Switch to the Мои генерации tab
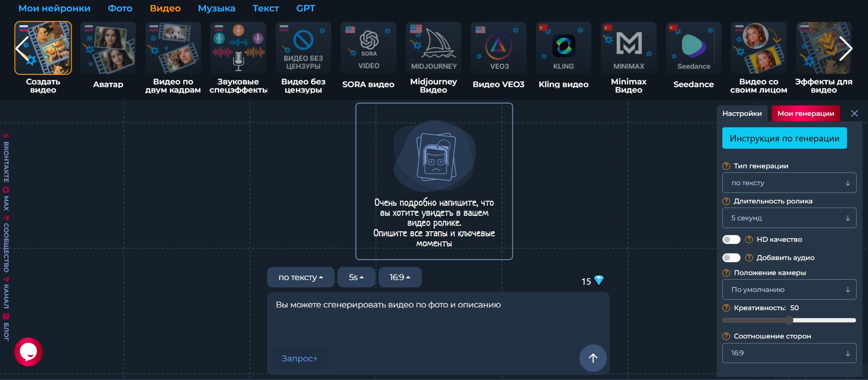The image size is (868, 380). point(805,114)
